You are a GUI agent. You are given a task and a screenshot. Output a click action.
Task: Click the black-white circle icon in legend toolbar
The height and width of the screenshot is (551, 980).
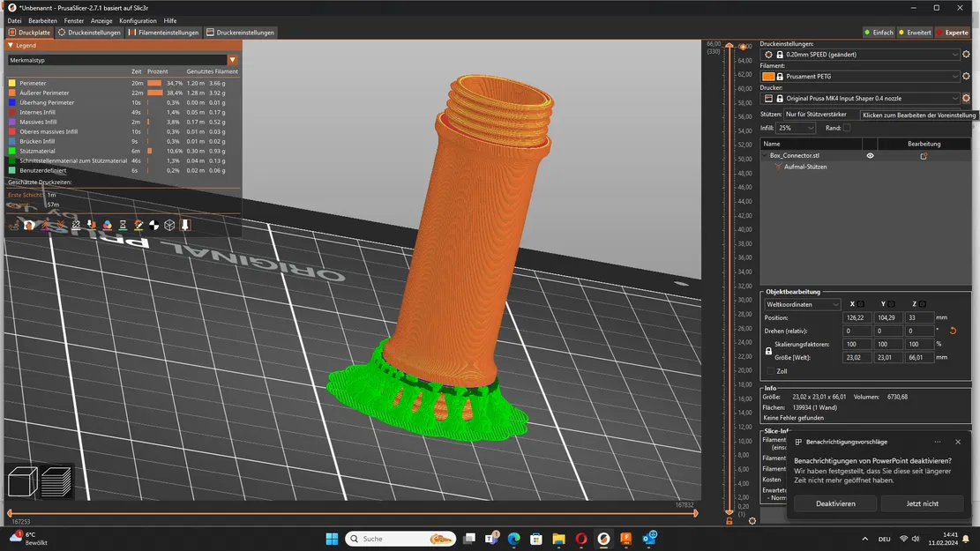click(153, 225)
